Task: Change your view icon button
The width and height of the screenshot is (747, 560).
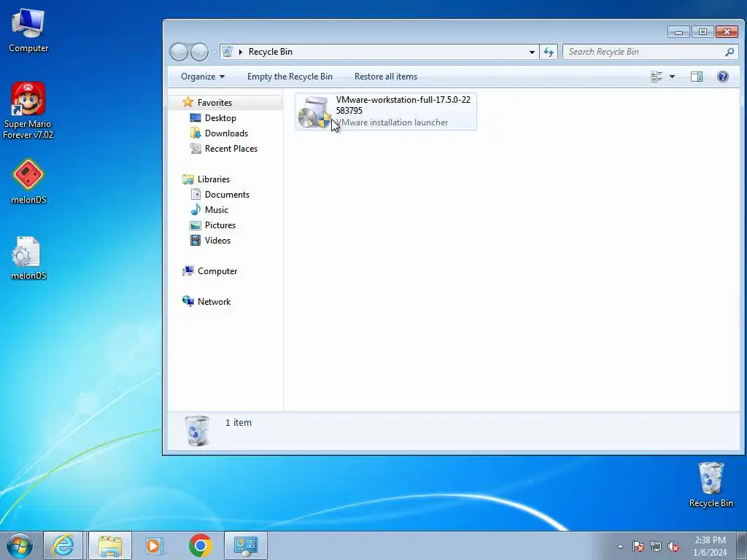Action: [657, 77]
